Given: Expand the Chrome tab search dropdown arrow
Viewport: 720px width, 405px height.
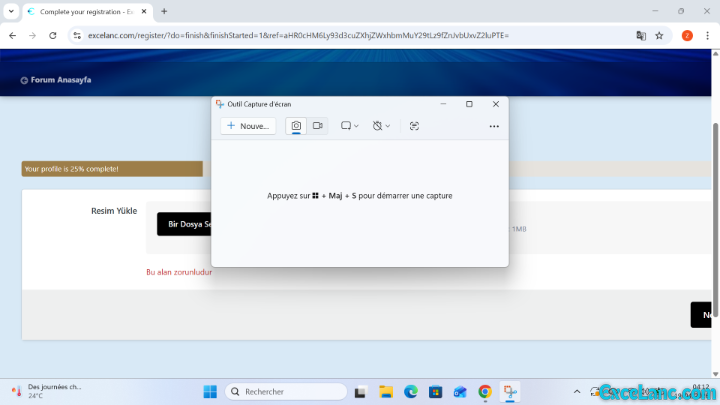Looking at the screenshot, I should (10, 11).
